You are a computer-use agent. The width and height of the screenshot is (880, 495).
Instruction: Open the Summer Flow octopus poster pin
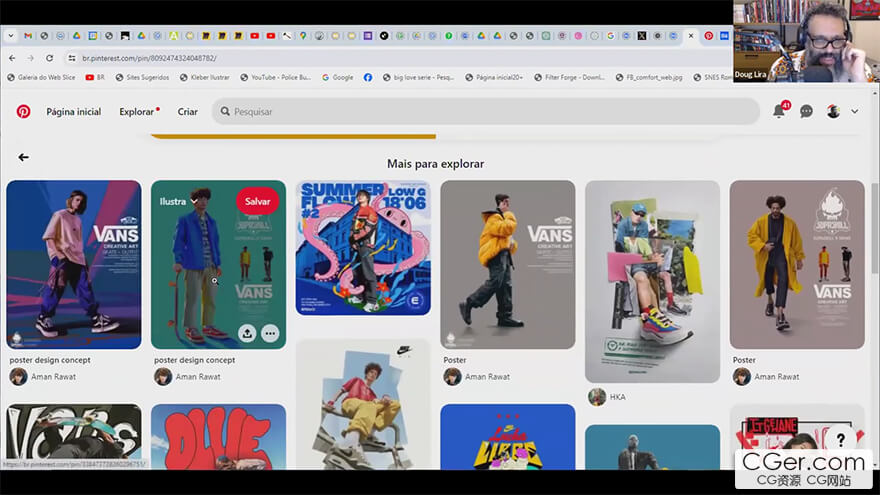363,248
